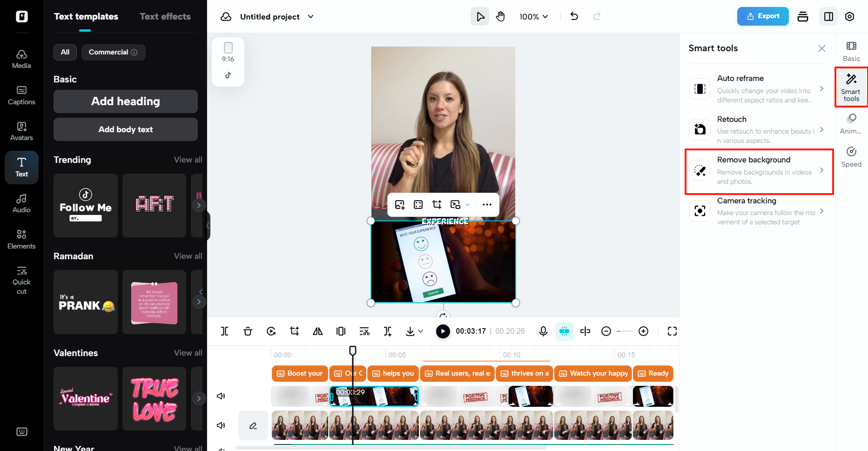Switch to the Text effects tab
Viewport: 868px width, 451px height.
(x=165, y=16)
